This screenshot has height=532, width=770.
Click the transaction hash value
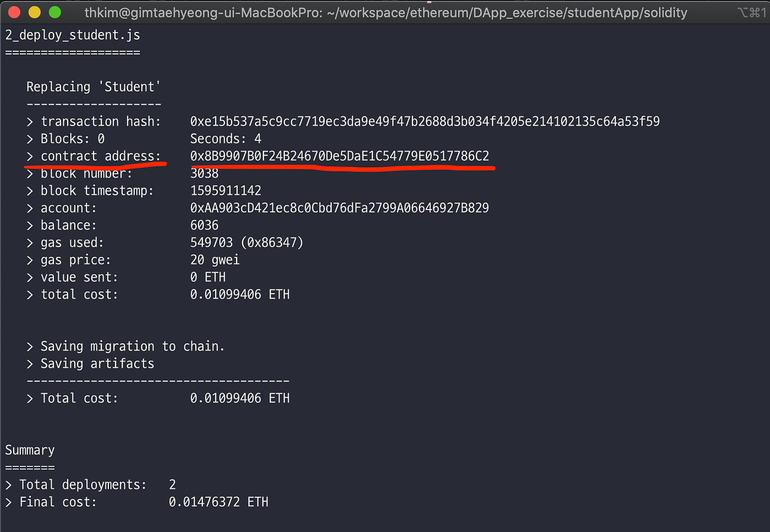point(425,122)
